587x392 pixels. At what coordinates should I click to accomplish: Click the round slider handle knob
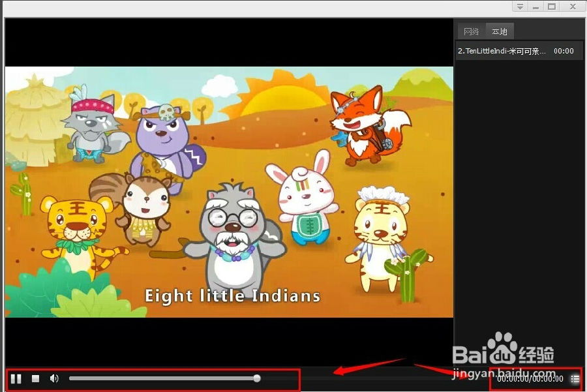pyautogui.click(x=257, y=378)
